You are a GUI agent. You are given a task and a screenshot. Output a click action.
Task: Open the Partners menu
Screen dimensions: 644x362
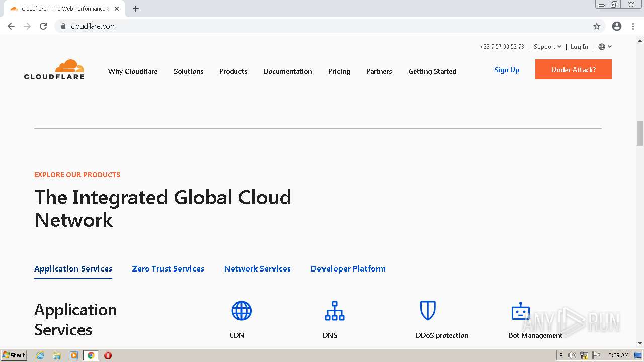[x=379, y=71]
